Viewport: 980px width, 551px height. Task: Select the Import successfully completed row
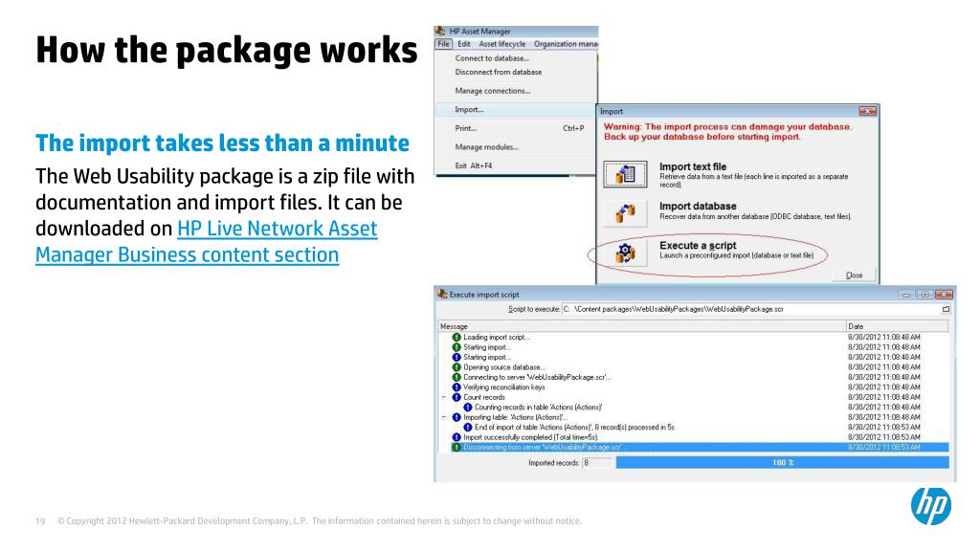click(694, 437)
